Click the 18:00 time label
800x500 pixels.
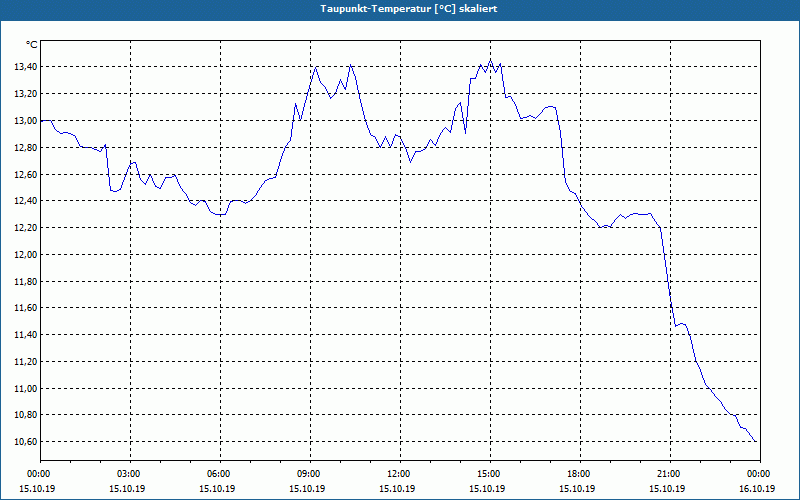[x=581, y=474]
